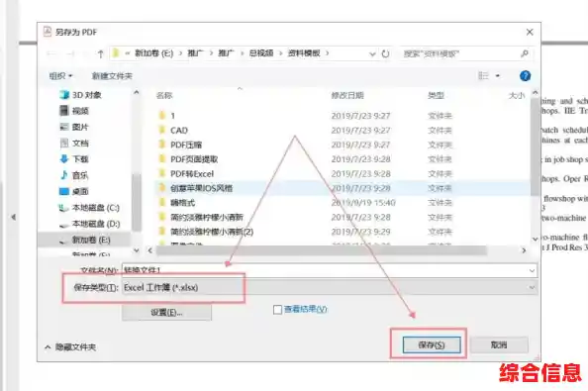
Task: Sort by 类型 column header
Action: [x=436, y=96]
